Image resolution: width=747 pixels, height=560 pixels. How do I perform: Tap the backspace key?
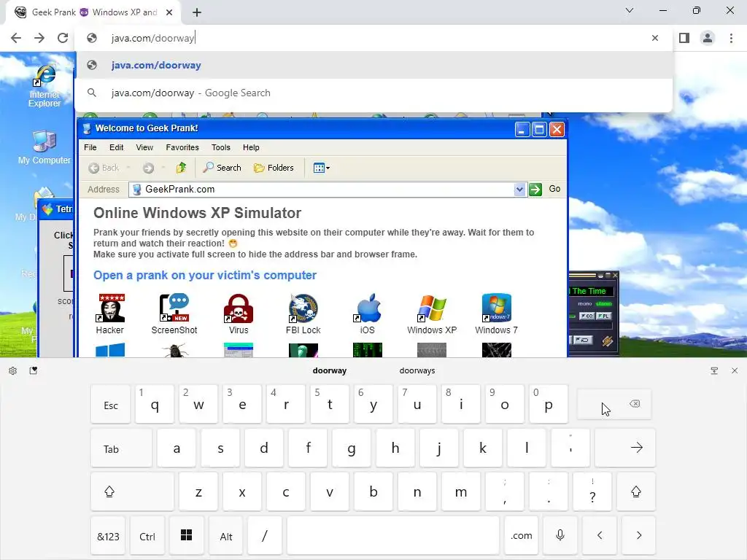(614, 404)
